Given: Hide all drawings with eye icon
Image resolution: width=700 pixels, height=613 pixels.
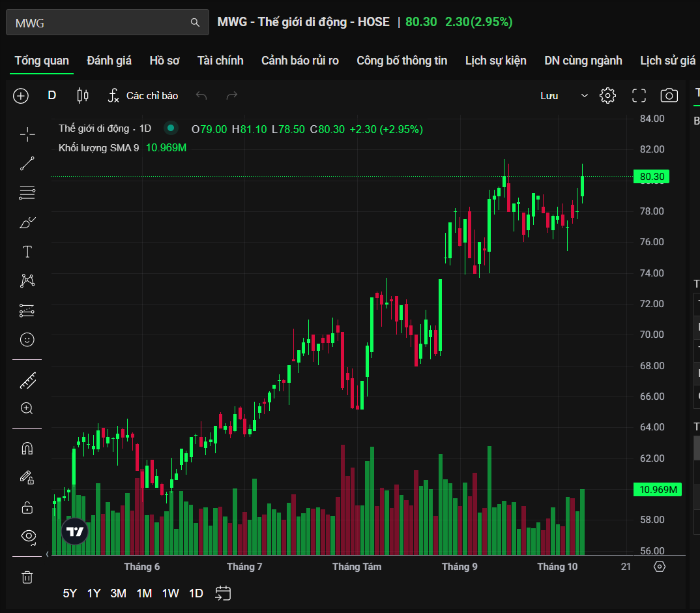Looking at the screenshot, I should [28, 536].
